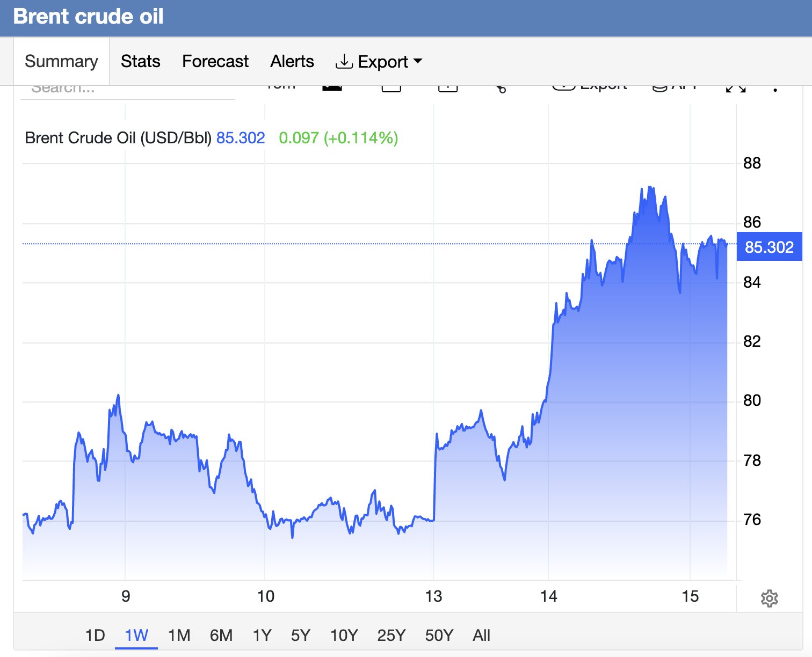Show the 5Y price history
This screenshot has width=812, height=657.
click(x=301, y=636)
